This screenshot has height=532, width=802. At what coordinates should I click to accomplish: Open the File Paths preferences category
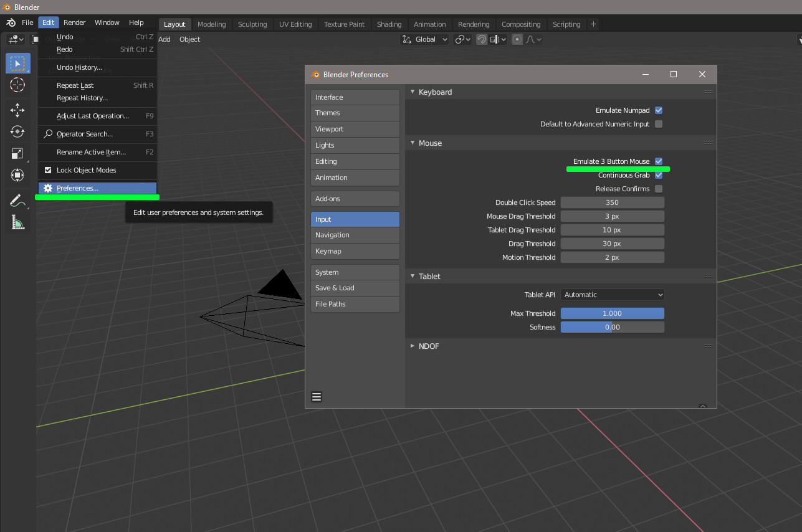[x=355, y=304]
